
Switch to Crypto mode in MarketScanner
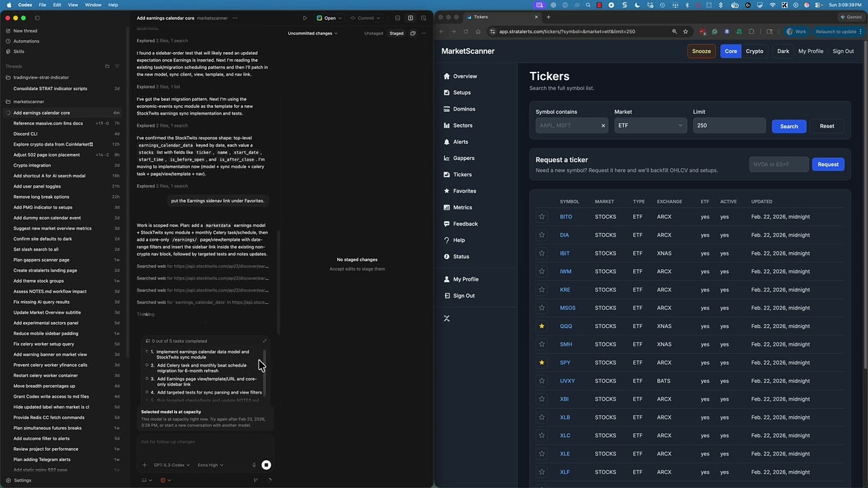755,51
